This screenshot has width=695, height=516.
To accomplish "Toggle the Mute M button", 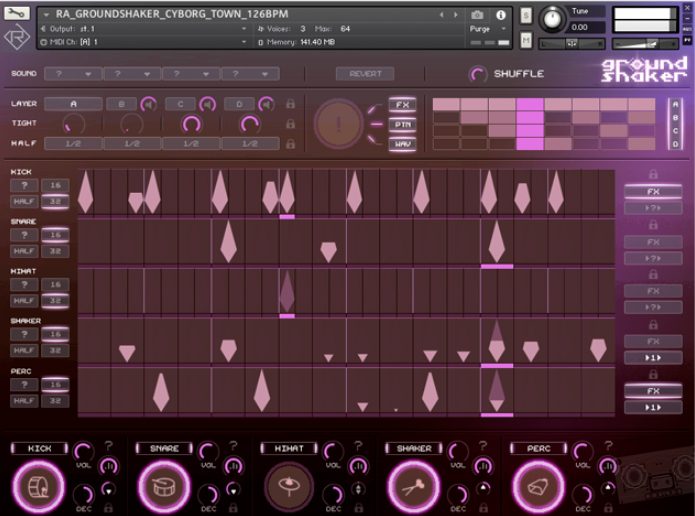I will (x=526, y=41).
